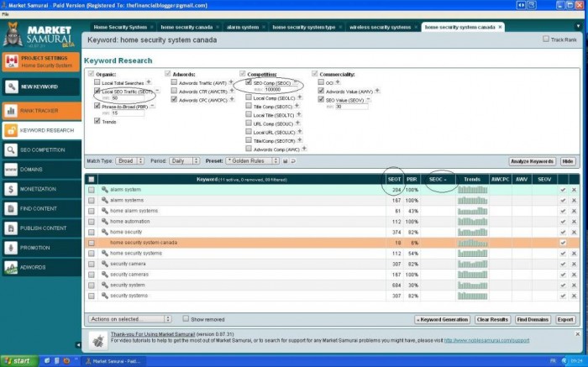
Task: Open the tab list dropdown arrow
Action: coord(578,27)
